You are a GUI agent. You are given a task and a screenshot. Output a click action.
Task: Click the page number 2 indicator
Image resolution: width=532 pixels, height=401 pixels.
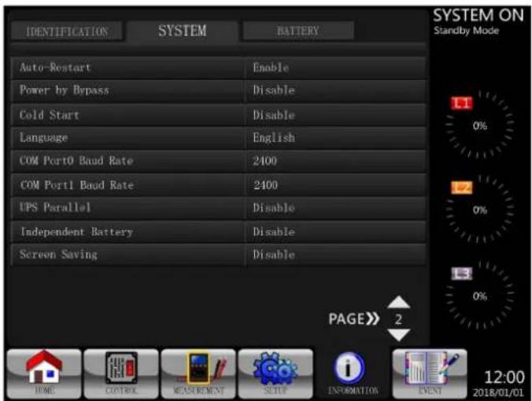coord(398,319)
